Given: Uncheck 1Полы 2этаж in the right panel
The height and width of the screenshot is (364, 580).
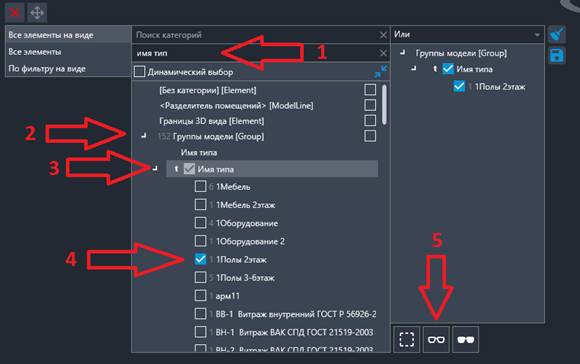Looking at the screenshot, I should [x=459, y=86].
